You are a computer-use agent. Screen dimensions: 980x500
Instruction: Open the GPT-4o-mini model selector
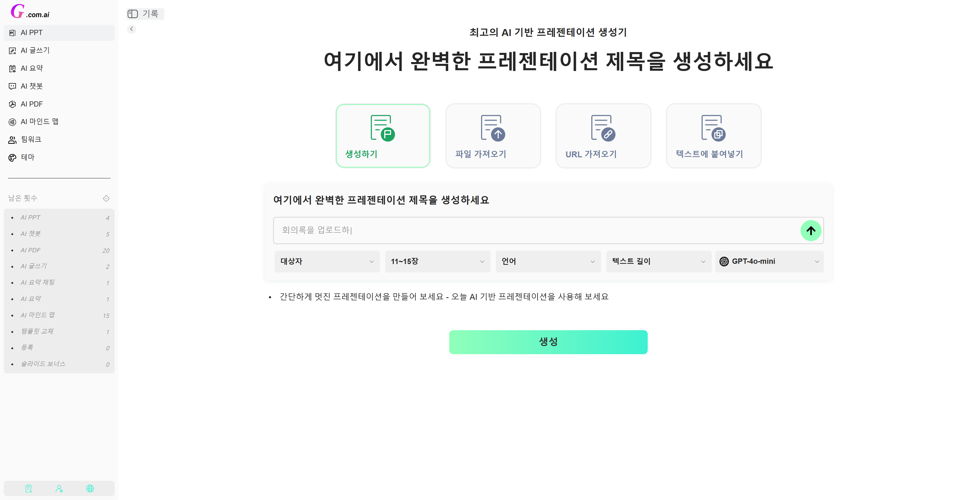point(769,261)
